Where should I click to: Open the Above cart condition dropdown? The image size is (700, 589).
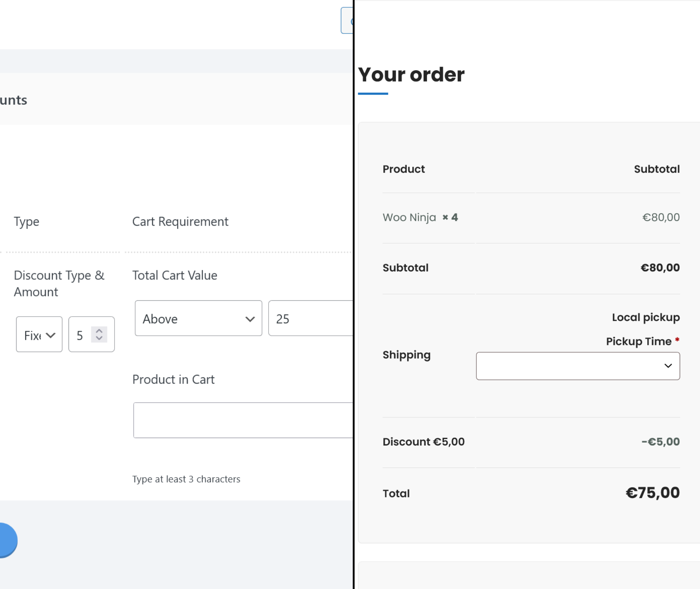click(198, 318)
